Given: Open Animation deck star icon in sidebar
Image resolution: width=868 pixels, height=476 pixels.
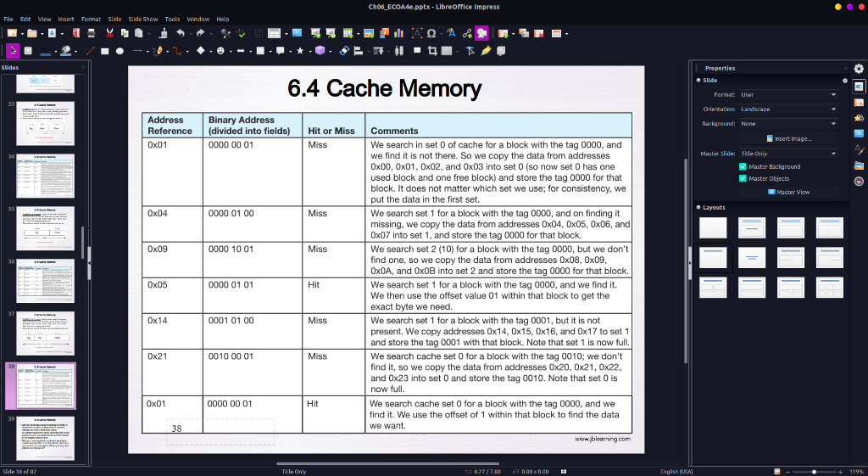Looking at the screenshot, I should tap(859, 118).
